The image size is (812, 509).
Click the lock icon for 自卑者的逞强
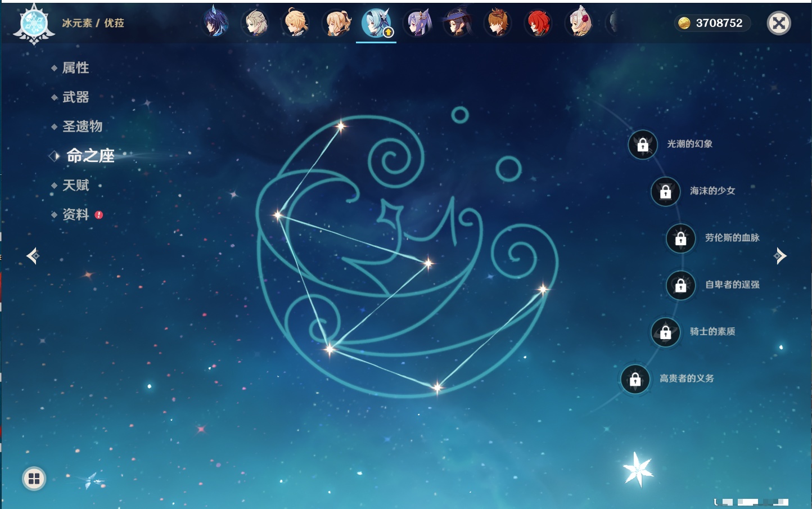(680, 285)
